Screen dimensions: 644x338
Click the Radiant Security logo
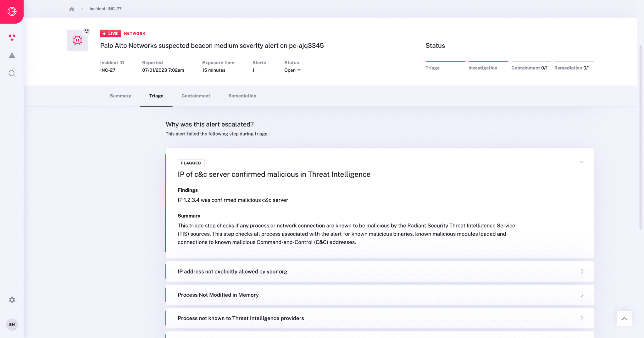click(12, 12)
